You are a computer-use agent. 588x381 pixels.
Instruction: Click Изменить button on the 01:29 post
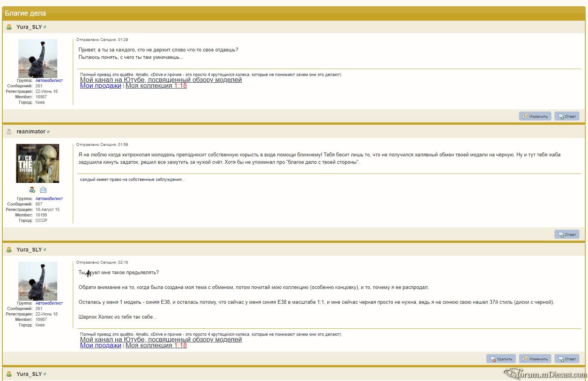(x=535, y=116)
